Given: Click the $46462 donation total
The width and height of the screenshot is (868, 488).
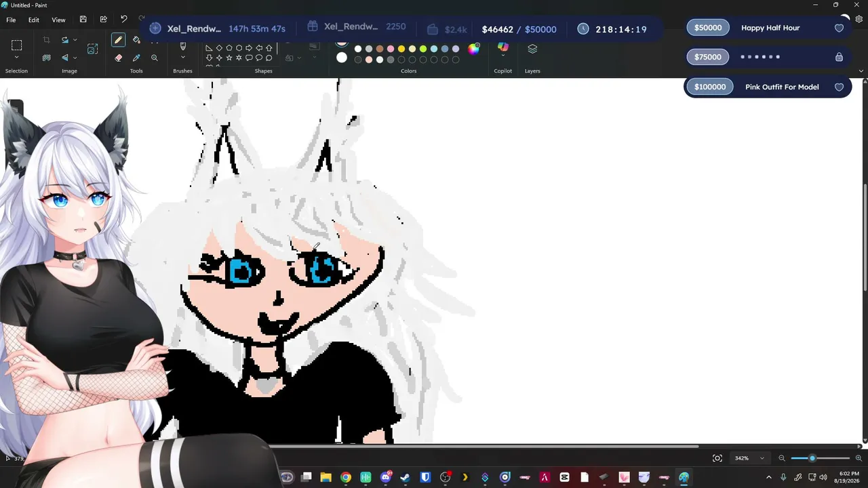Looking at the screenshot, I should [497, 29].
